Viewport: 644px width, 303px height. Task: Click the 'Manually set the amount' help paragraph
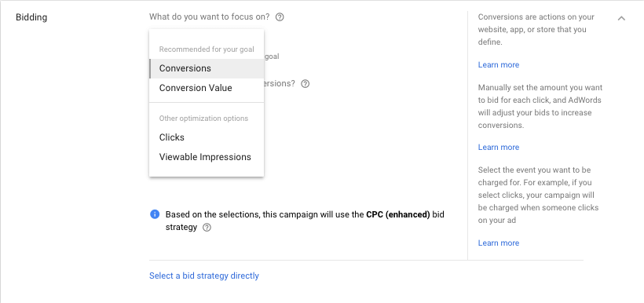[x=540, y=106]
